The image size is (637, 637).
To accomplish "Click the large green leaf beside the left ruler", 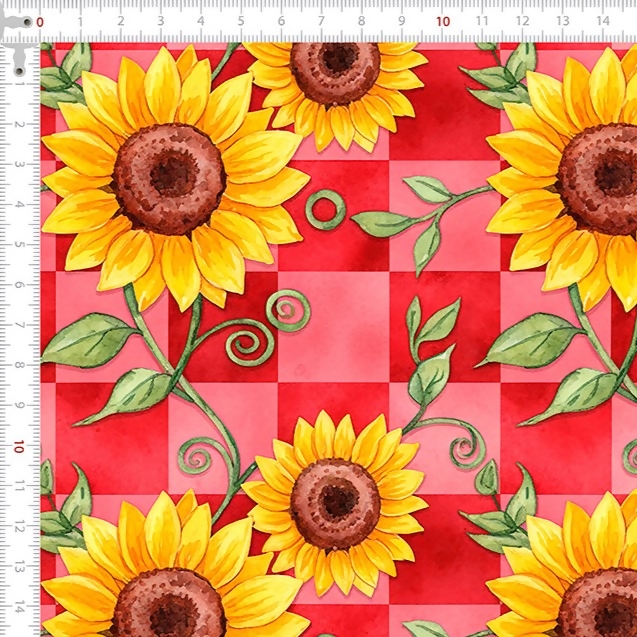I will (x=88, y=340).
